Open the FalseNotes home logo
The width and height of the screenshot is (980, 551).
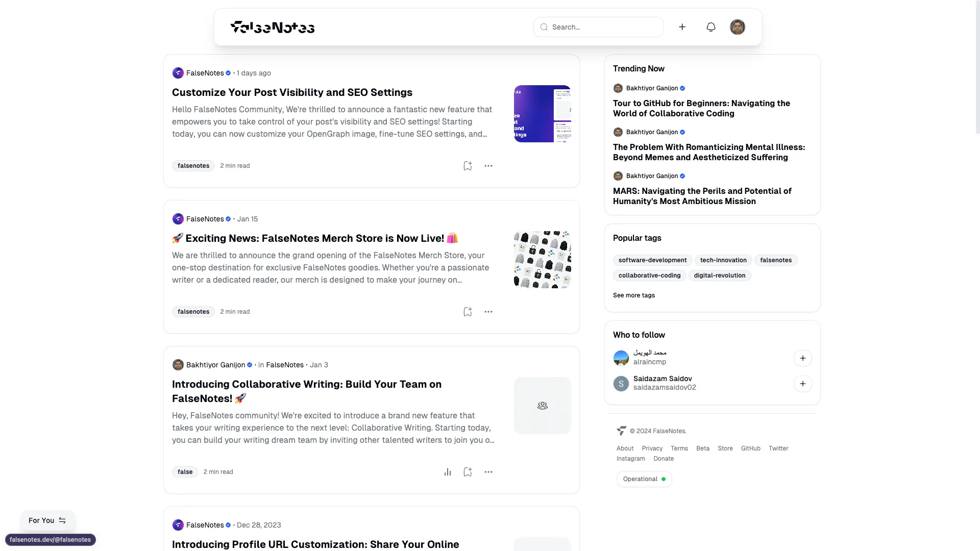coord(273,27)
